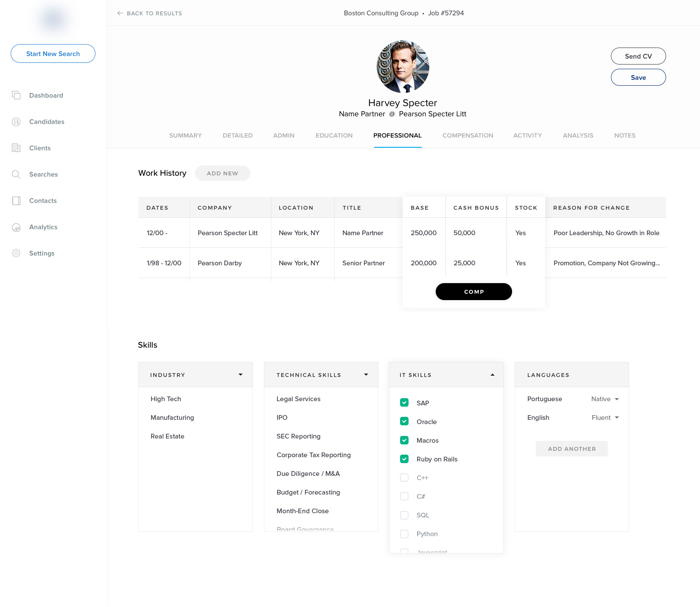The image size is (700, 607).
Task: Open the Education tab
Action: 334,135
